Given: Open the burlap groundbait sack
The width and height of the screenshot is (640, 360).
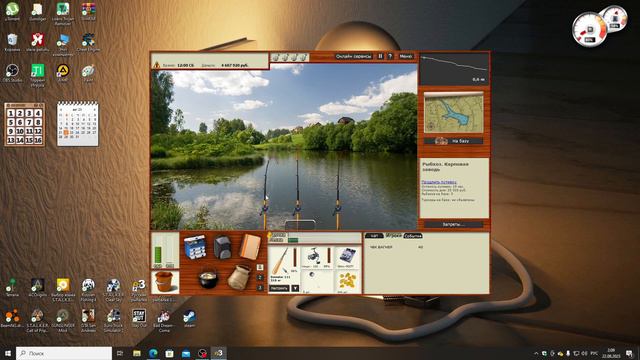Looking at the screenshot, I should (239, 278).
